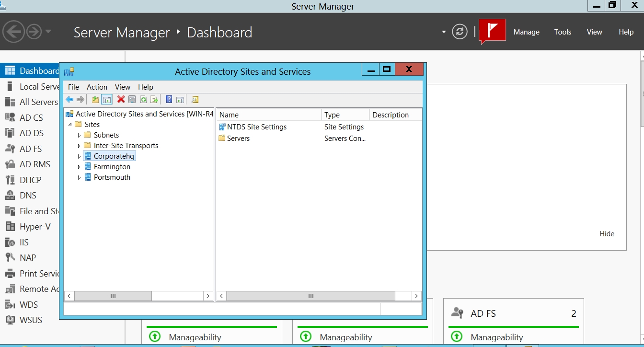
Task: Click Hide link in the welcome tile
Action: [607, 234]
